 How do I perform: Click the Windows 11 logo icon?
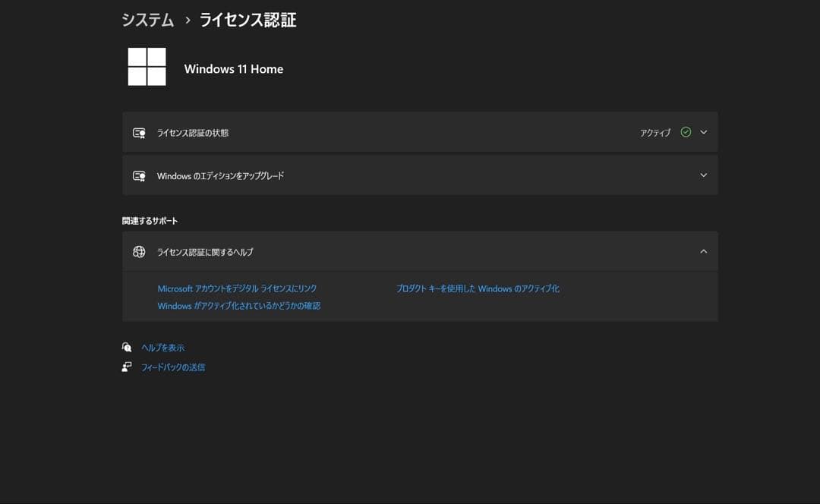pos(147,66)
